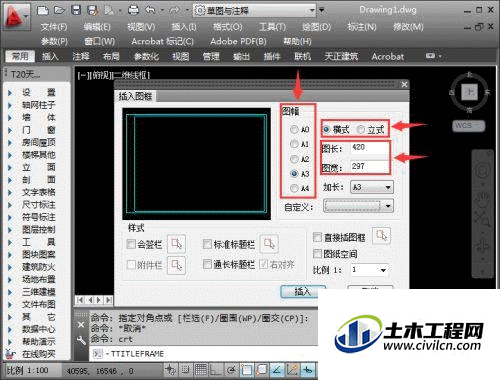This screenshot has width=500, height=380.
Task: Click the ViewCube top face
Action: tap(470, 92)
